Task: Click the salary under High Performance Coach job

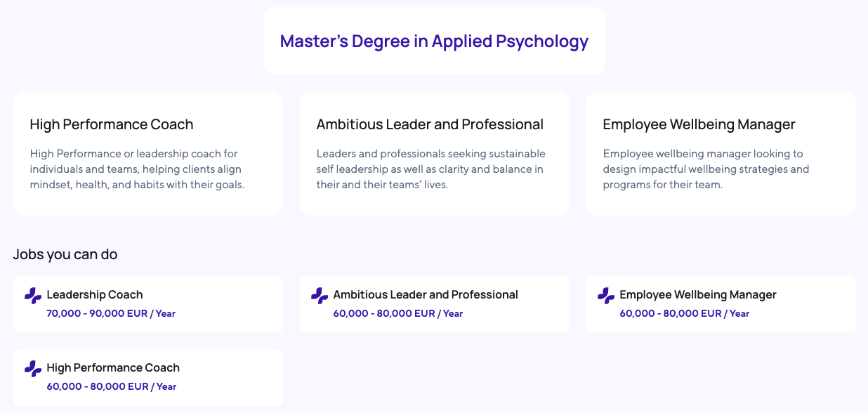Action: tap(111, 387)
